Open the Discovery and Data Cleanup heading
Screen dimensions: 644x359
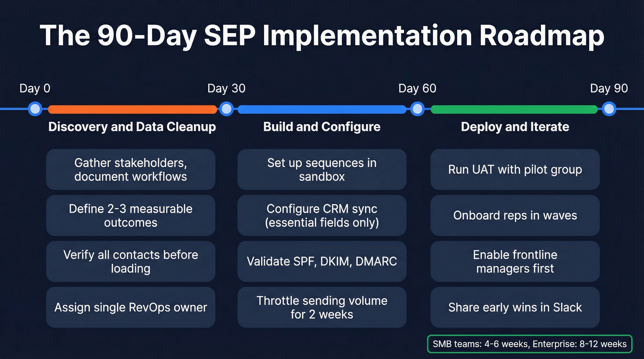coord(132,127)
